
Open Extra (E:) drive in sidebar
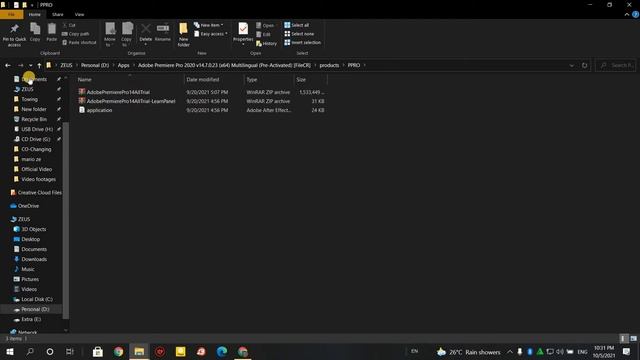tap(31, 319)
